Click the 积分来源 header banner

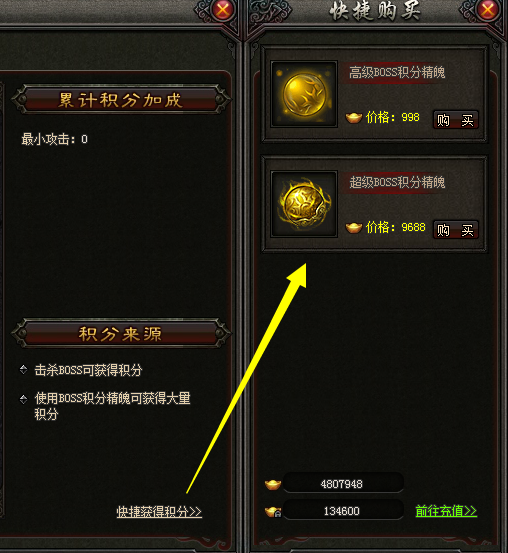(x=121, y=334)
